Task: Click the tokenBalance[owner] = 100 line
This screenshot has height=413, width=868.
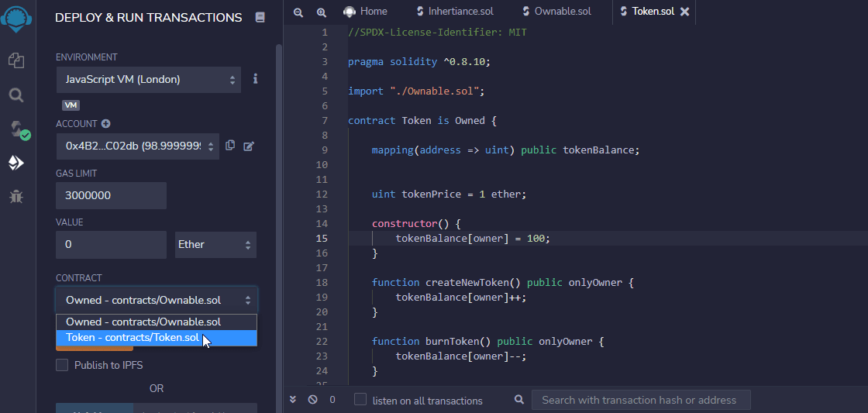Action: [473, 238]
